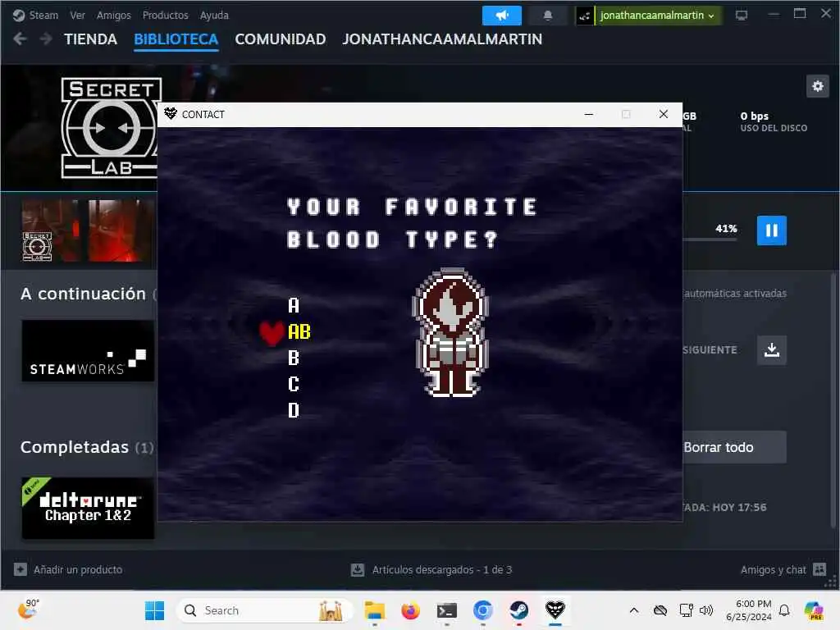Image resolution: width=840 pixels, height=630 pixels.
Task: Click the Deltarune taskbar icon
Action: (555, 610)
